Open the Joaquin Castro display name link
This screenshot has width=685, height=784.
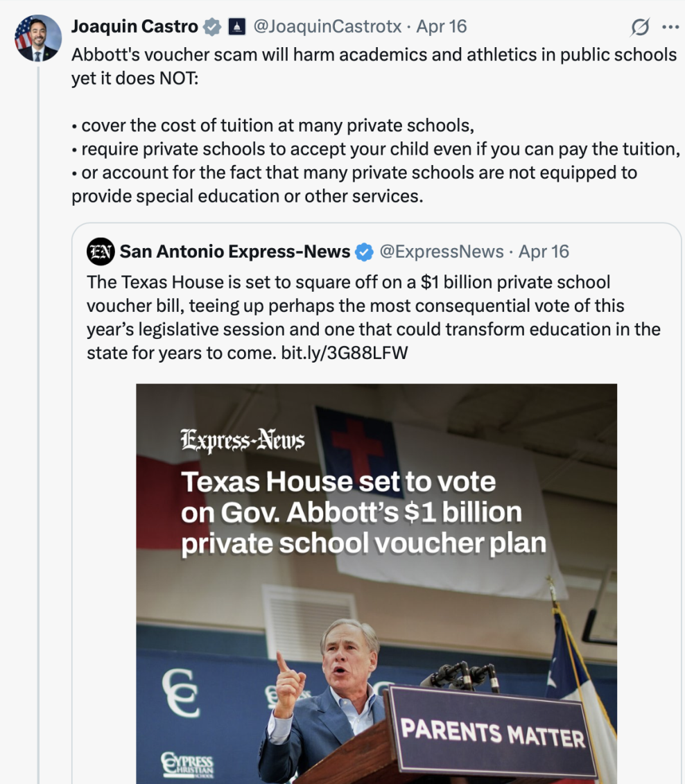click(x=135, y=27)
